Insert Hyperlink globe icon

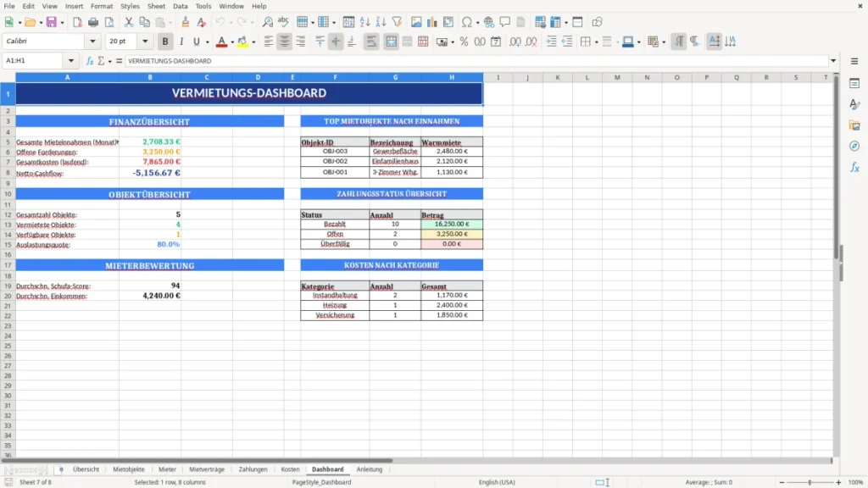[489, 22]
